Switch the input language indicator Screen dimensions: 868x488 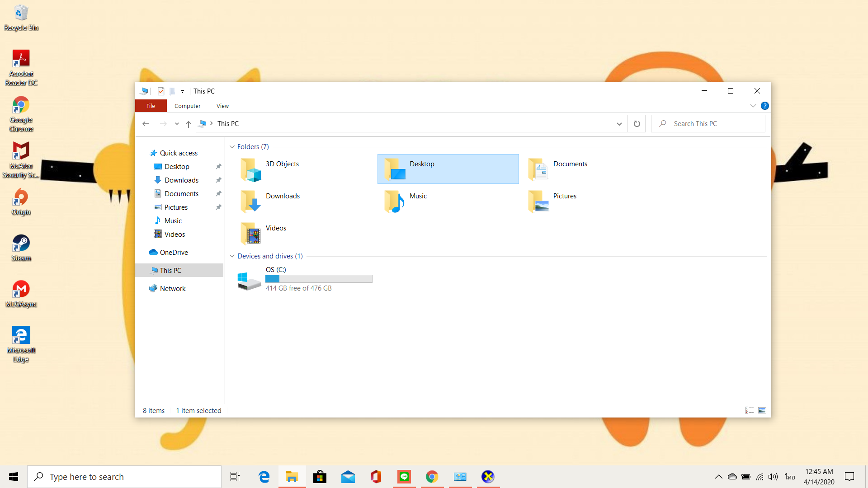pyautogui.click(x=790, y=477)
